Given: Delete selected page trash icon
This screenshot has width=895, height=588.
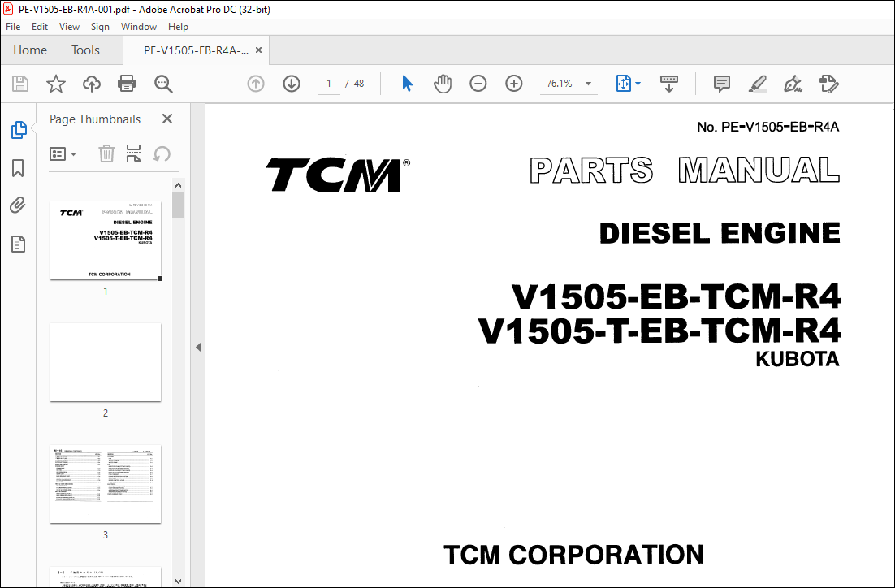Looking at the screenshot, I should click(x=106, y=153).
